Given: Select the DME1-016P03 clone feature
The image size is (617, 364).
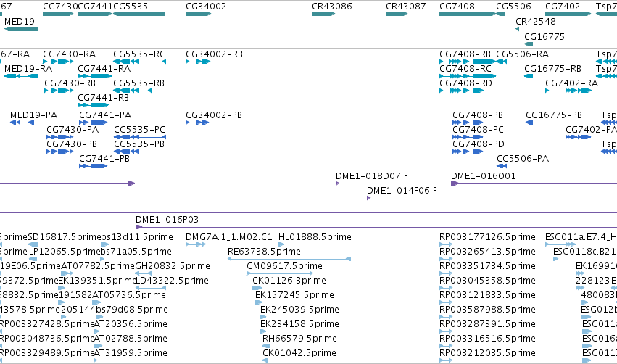Looking at the screenshot, I should pos(376,227).
